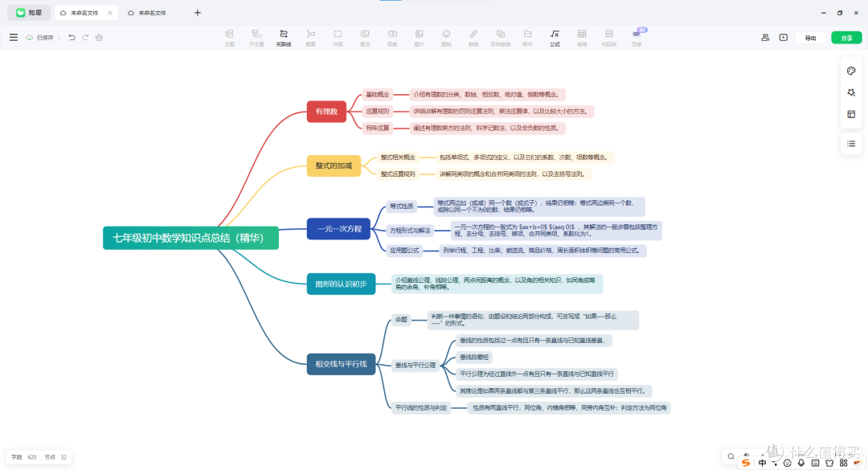Select the 相交线与平行线 node
868x470 pixels.
(x=341, y=364)
